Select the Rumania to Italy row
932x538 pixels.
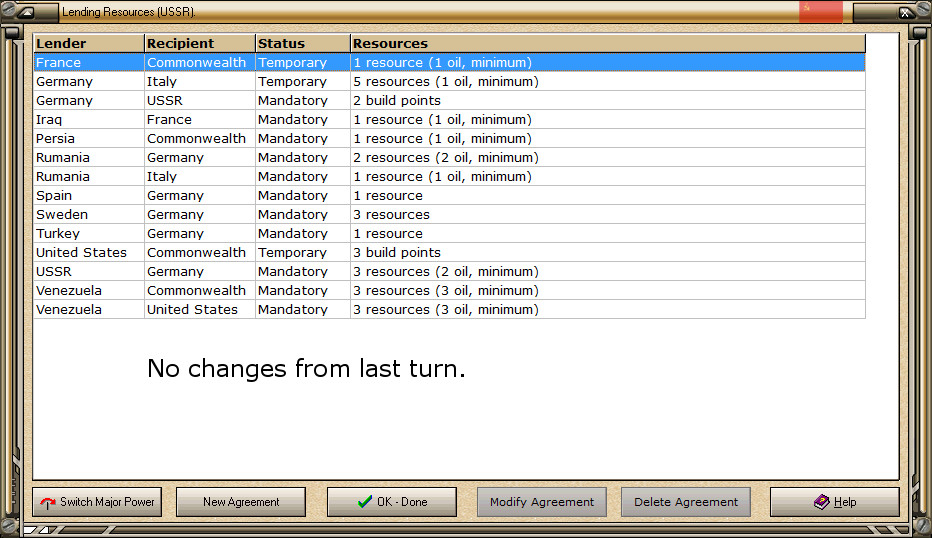coord(449,177)
